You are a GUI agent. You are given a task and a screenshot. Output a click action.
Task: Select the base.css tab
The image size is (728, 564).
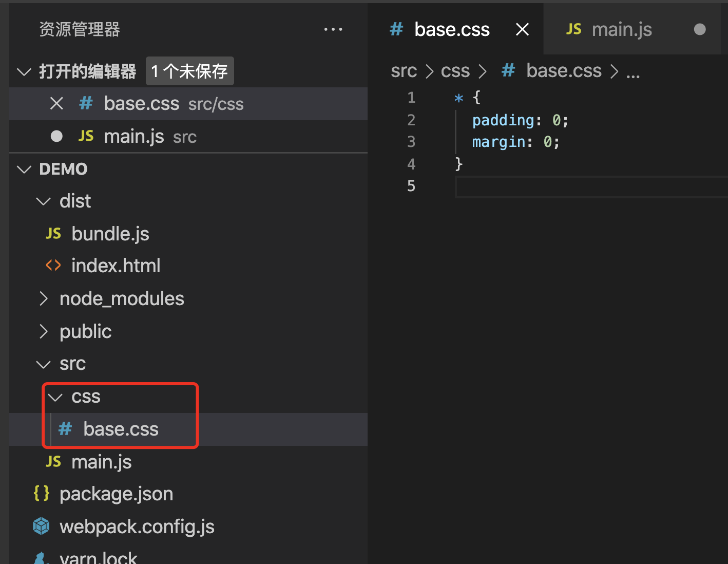click(452, 29)
